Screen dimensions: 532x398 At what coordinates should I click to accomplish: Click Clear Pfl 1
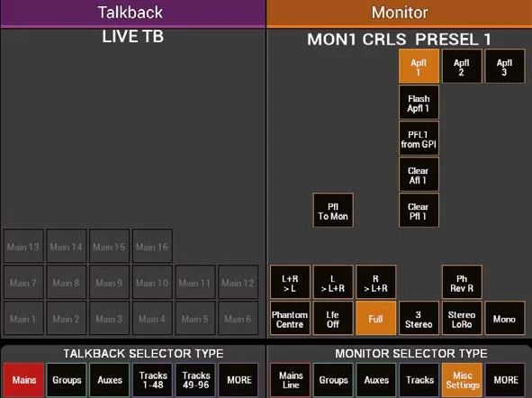419,211
